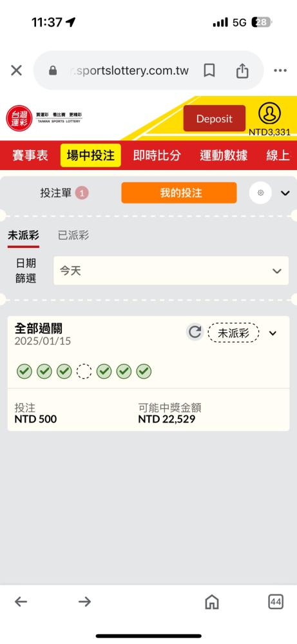Bookmark this page in the browser

point(209,71)
